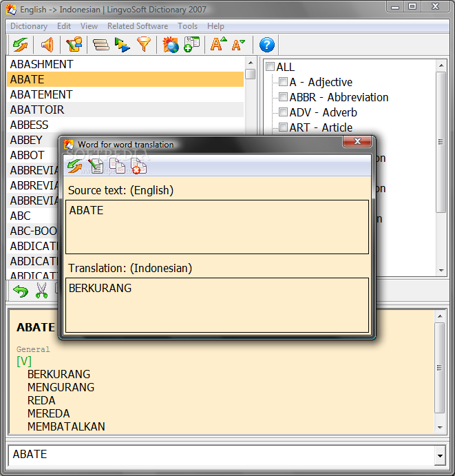This screenshot has width=455, height=476.
Task: Switch translation direction in main toolbar
Action: coord(21,45)
